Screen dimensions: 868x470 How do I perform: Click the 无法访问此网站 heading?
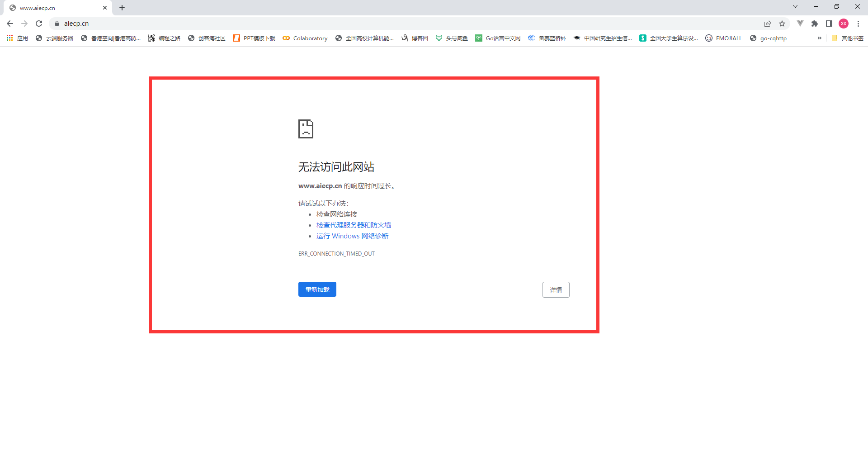coord(336,167)
